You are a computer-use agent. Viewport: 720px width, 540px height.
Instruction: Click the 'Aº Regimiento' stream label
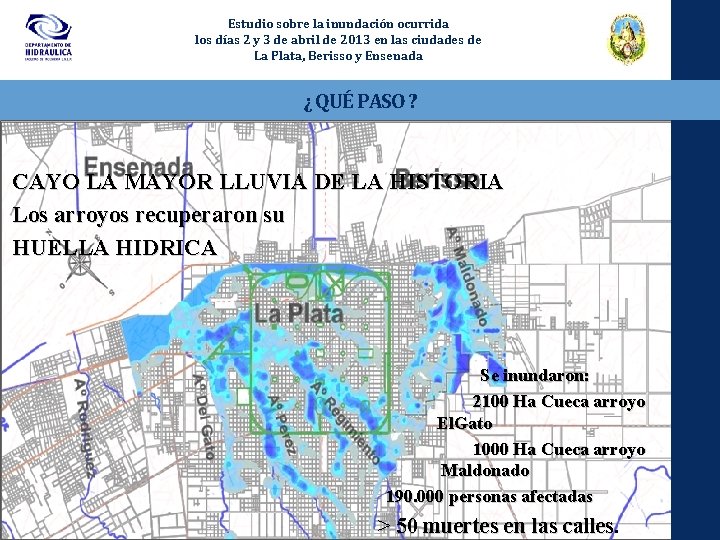345,422
